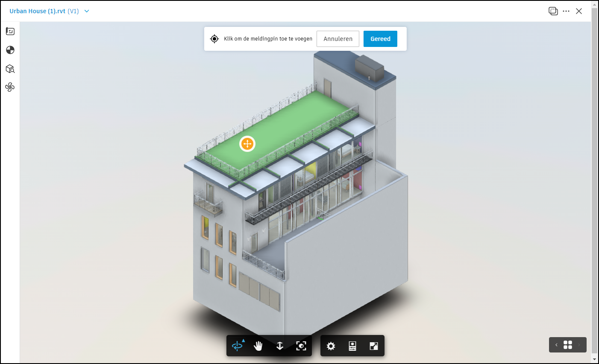Click the fan-shaped systems icon in sidebar
This screenshot has width=599, height=364.
coord(10,87)
